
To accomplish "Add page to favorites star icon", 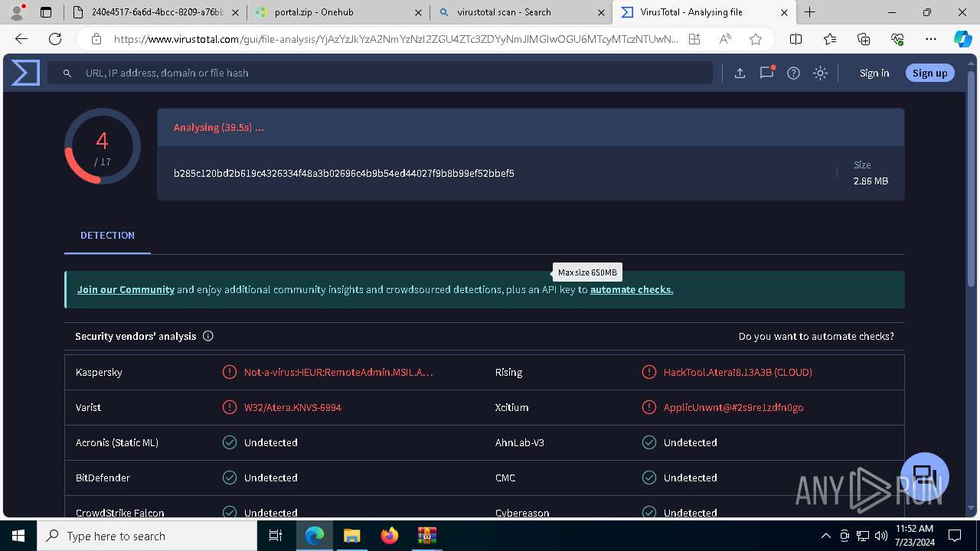I will click(x=756, y=39).
